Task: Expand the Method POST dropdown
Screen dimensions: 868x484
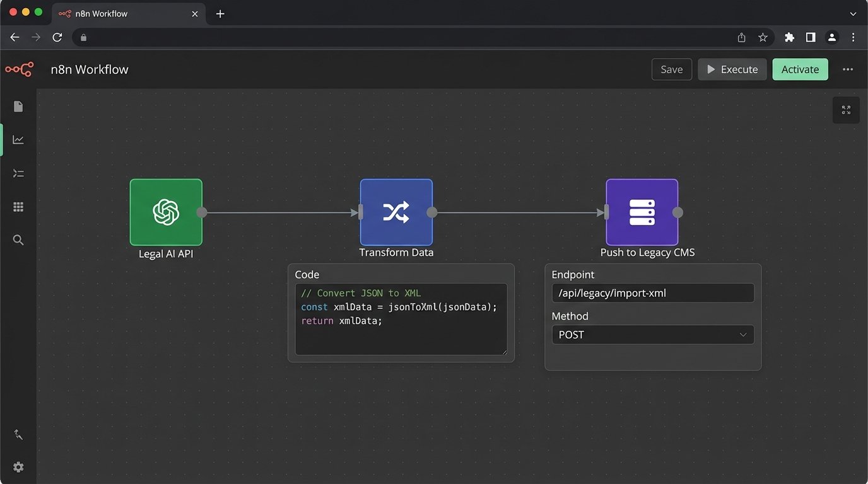Action: pos(652,335)
